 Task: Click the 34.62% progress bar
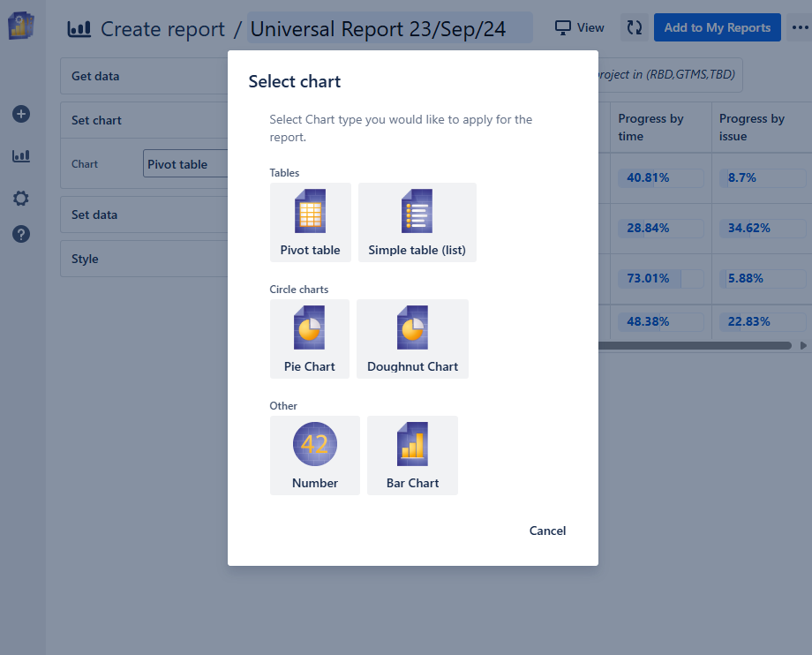(763, 229)
